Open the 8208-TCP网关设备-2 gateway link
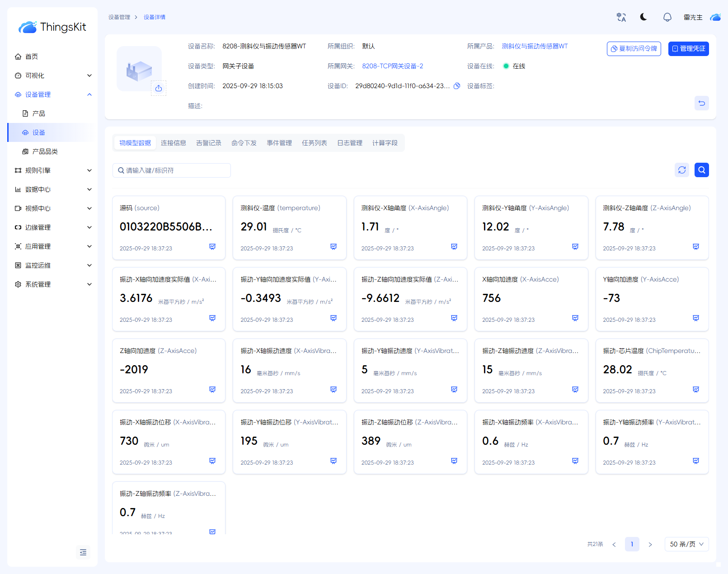This screenshot has height=574, width=728. point(392,66)
